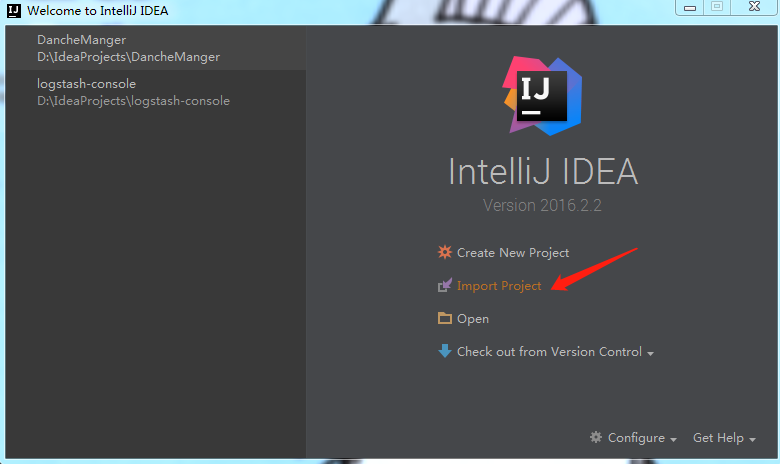The width and height of the screenshot is (780, 464).
Task: Minimize the Welcome window
Action: coord(689,7)
